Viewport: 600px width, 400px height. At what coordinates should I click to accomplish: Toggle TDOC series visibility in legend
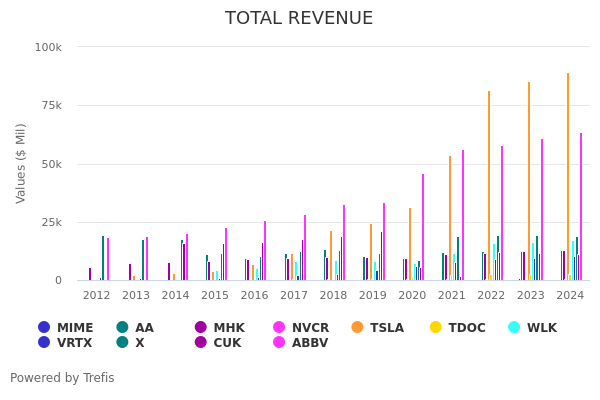(x=469, y=327)
